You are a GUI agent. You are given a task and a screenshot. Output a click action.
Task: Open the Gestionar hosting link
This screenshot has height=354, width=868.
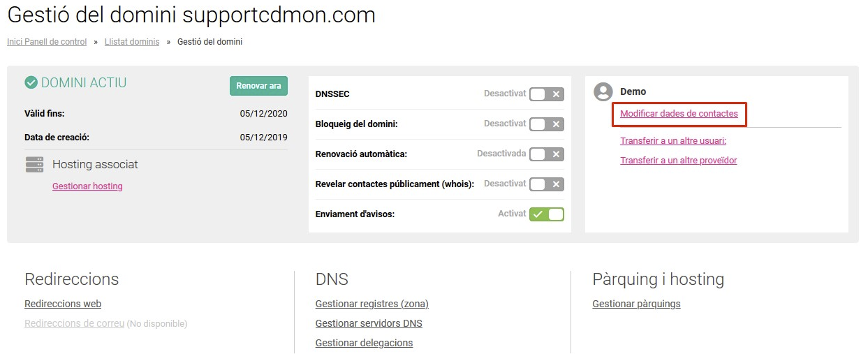[87, 186]
